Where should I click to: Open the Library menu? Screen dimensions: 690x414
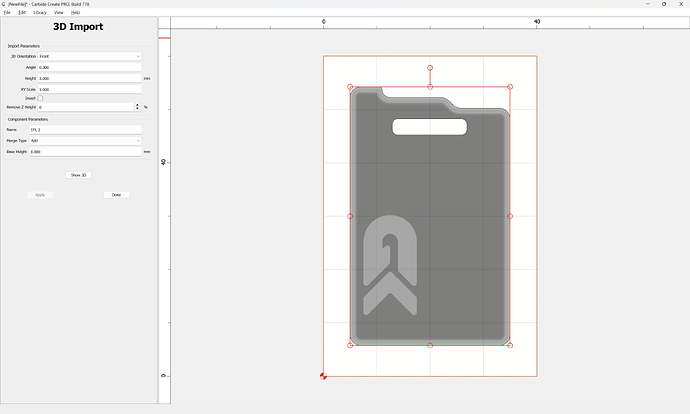[40, 12]
